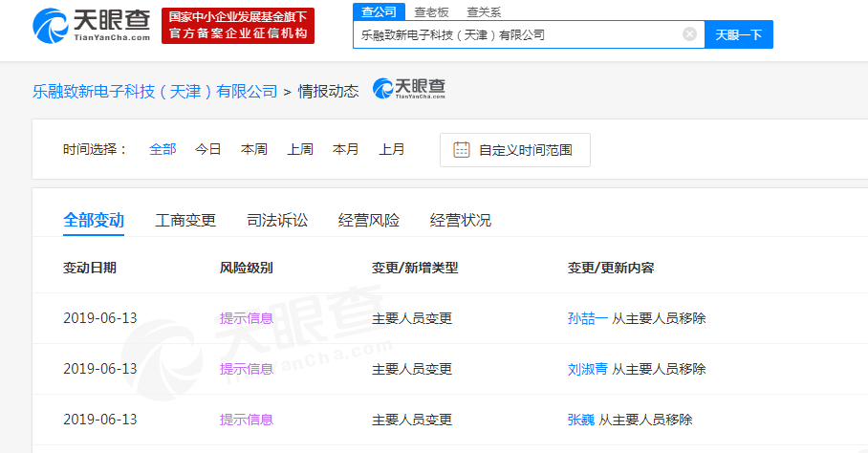Select the 全部 time filter
This screenshot has width=868, height=453.
coord(163,149)
